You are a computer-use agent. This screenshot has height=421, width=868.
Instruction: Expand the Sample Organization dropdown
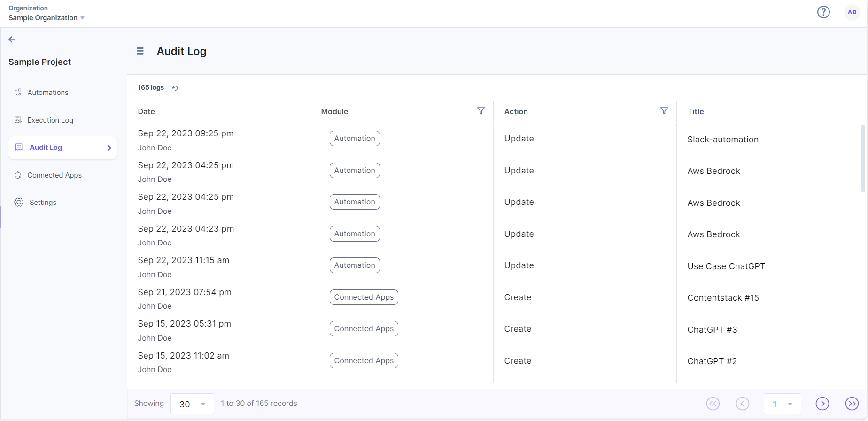[x=46, y=18]
